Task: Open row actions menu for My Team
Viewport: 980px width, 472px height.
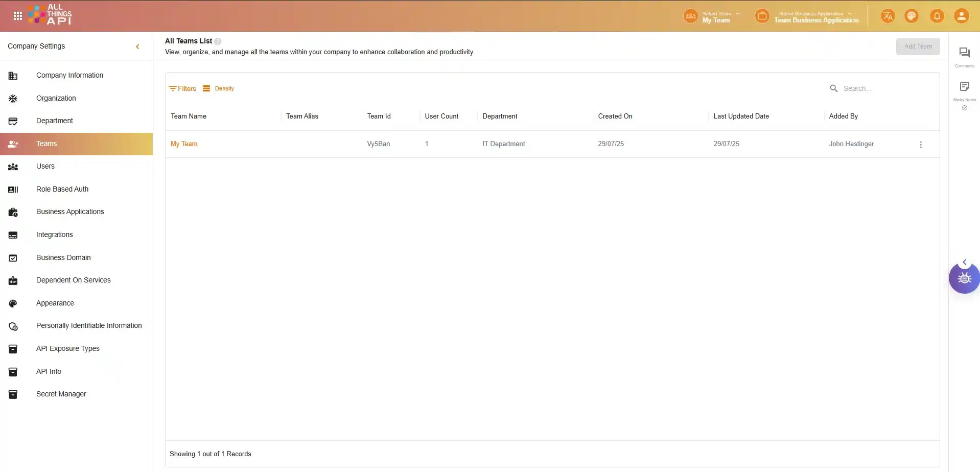Action: click(921, 145)
